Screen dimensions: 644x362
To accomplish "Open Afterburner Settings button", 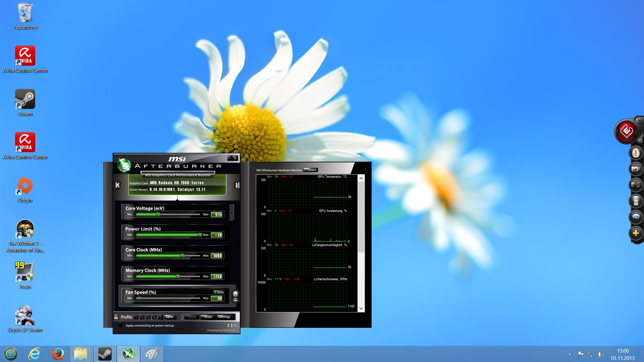I will (224, 317).
